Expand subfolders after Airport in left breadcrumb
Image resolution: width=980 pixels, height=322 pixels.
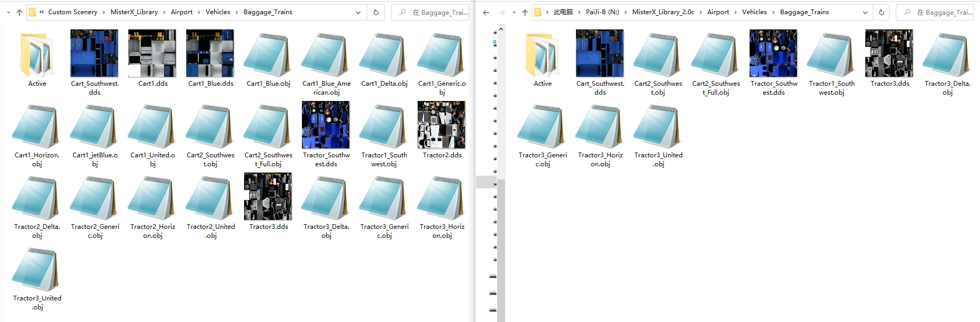(199, 12)
